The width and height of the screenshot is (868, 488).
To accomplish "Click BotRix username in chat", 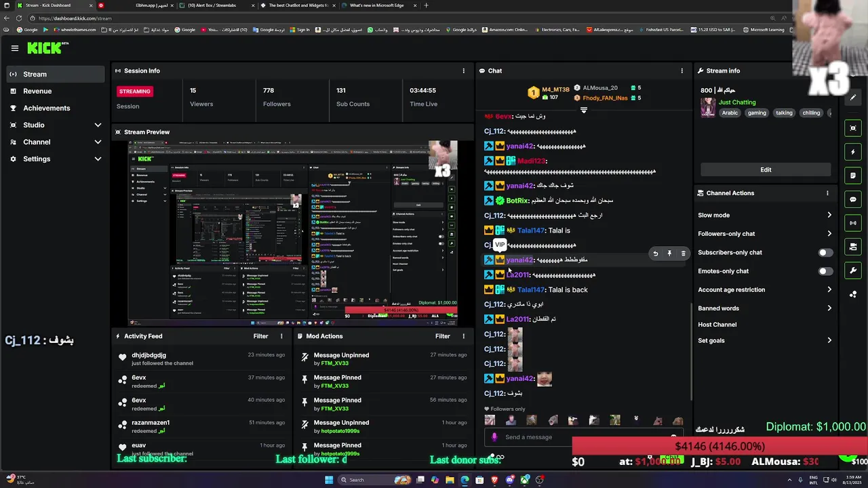I will pyautogui.click(x=517, y=201).
